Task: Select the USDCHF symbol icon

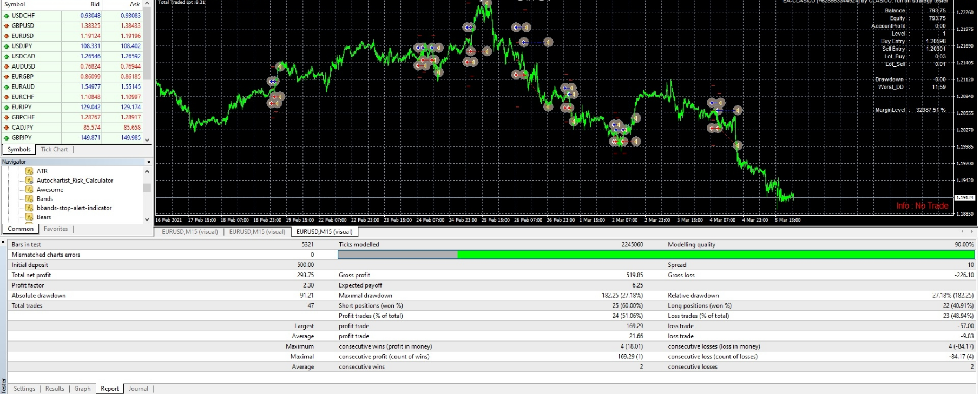Action: (x=6, y=16)
